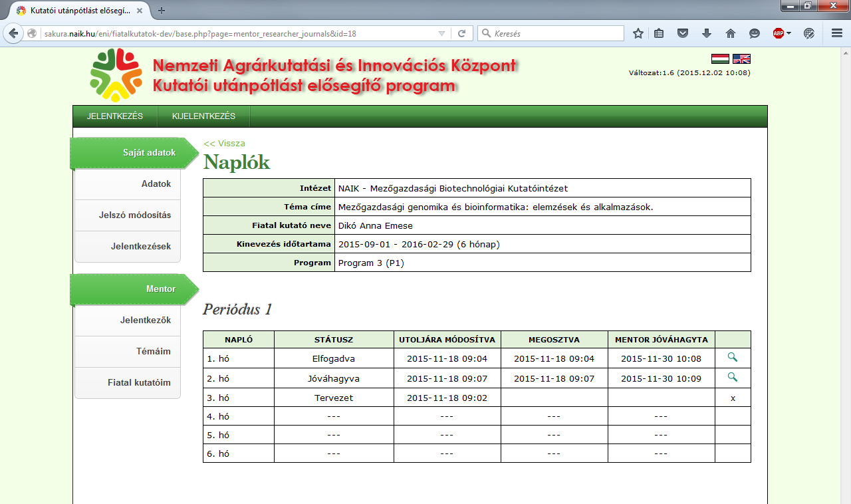Viewport: 851px width, 504px height.
Task: Bookmark this page with the star icon
Action: pyautogui.click(x=638, y=33)
